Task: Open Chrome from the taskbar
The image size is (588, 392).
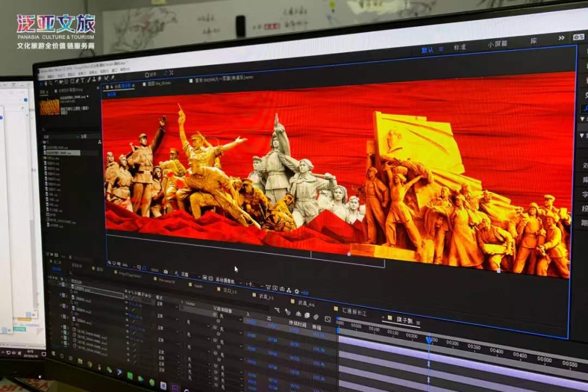Action: pos(90,363)
